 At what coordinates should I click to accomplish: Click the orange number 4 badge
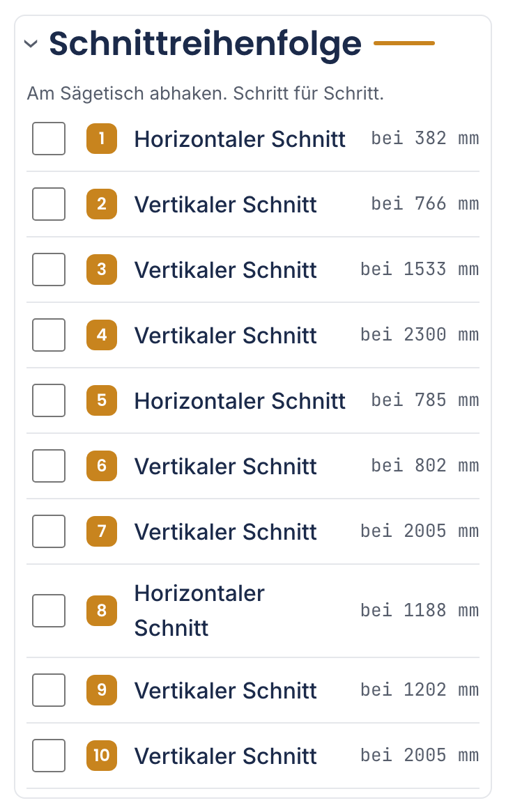[102, 335]
